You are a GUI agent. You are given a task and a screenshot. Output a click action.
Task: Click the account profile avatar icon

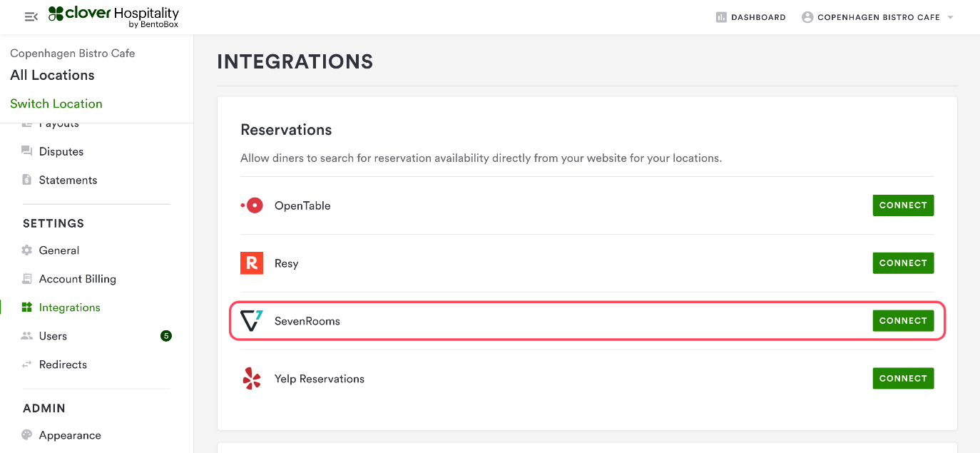[807, 17]
